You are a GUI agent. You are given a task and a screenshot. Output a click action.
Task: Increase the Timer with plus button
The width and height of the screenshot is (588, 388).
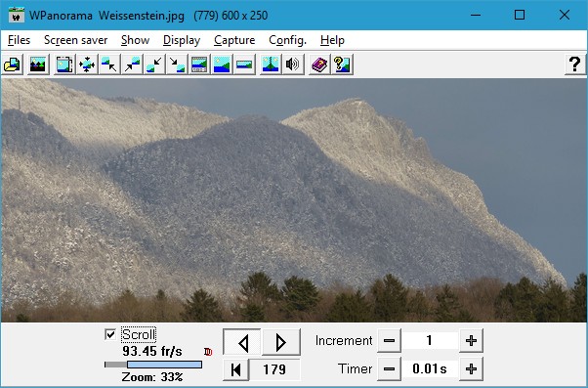[x=471, y=368]
